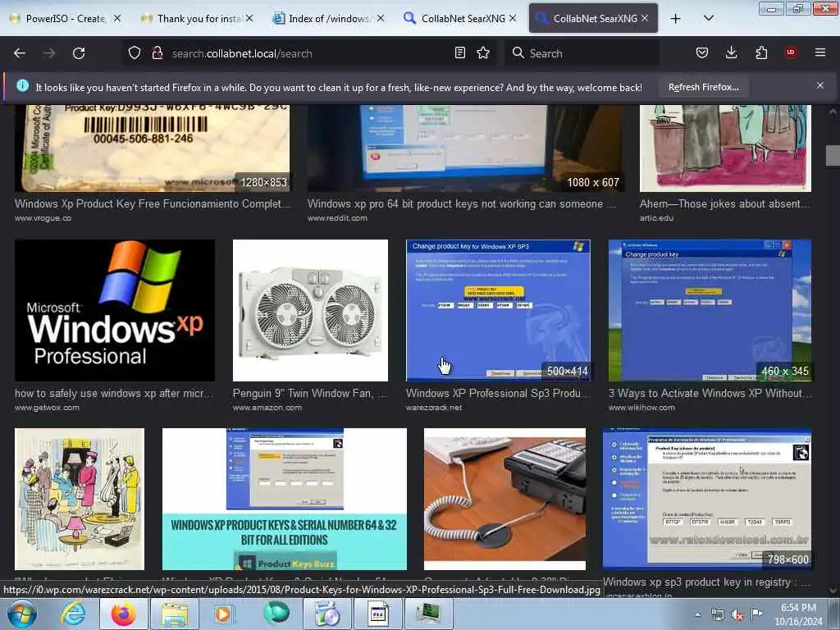Screen dimensions: 840x630
Task: Bookmark this page with the star icon
Action: [x=483, y=53]
